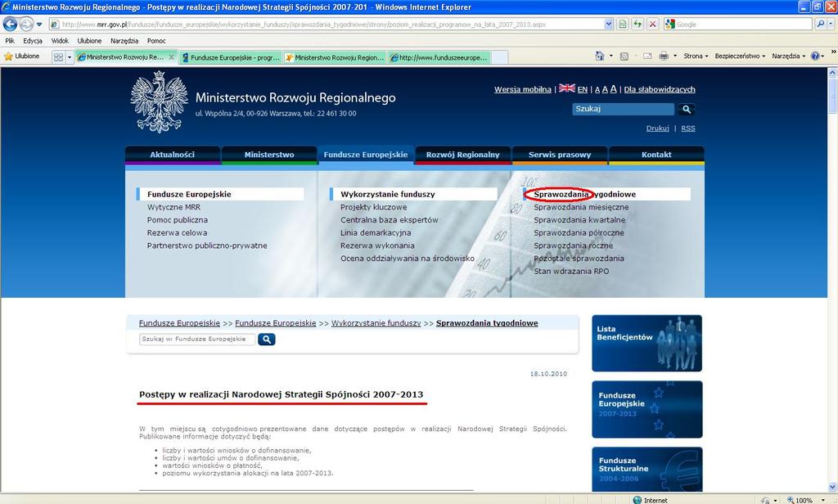Screen dimensions: 838x504
Task: Switch to the Fundusze Europejskie - progr... tab
Action: click(231, 57)
